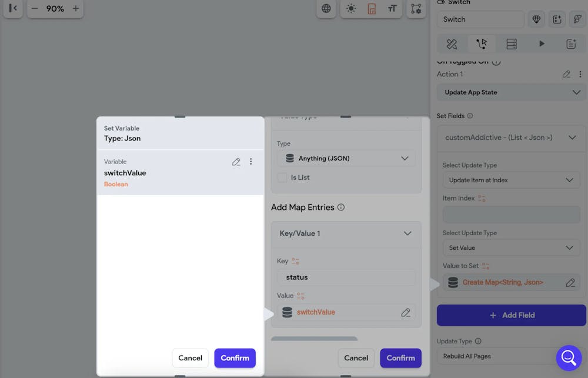Screen dimensions: 588x378
Task: Collapse the Key/Value 1 section
Action: (x=407, y=233)
